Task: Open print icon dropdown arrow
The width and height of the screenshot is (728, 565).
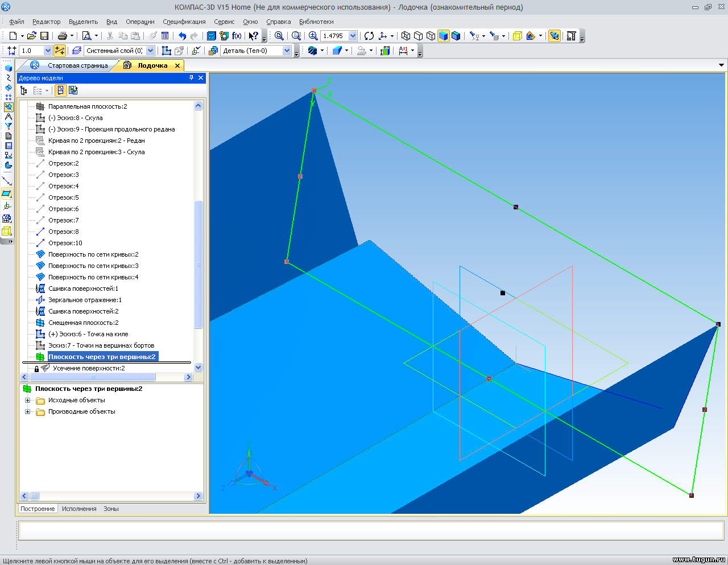Action: [x=72, y=36]
